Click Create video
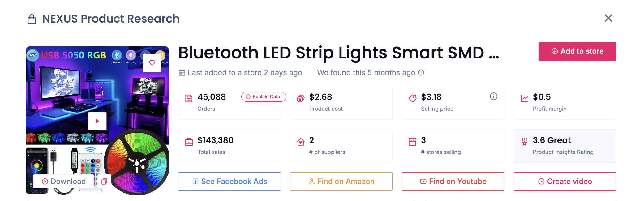This screenshot has height=201, width=644. click(565, 182)
